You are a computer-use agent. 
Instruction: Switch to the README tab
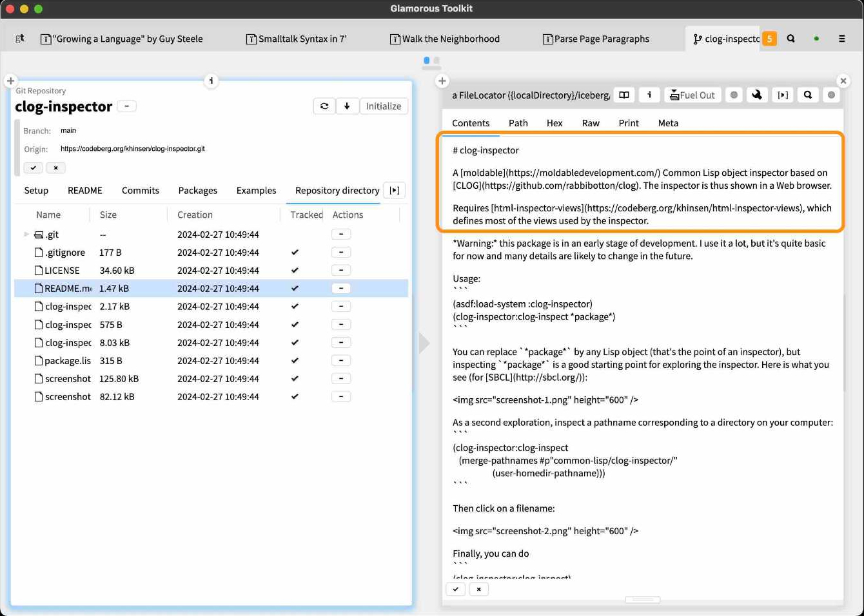tap(85, 190)
